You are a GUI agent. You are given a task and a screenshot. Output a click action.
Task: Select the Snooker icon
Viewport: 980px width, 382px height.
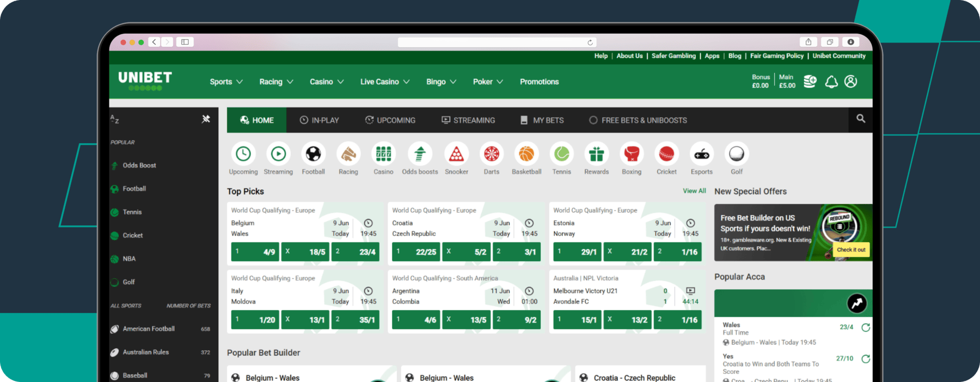click(456, 154)
